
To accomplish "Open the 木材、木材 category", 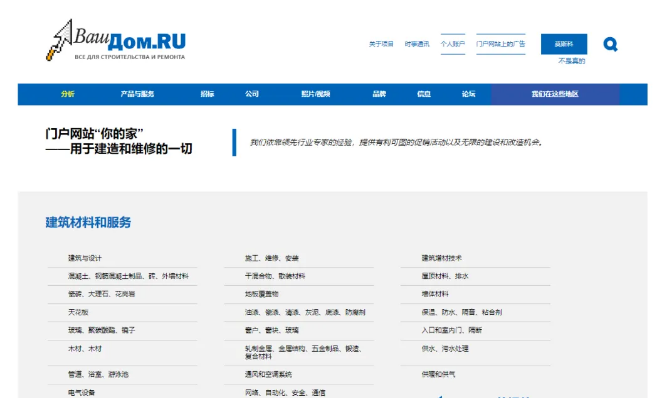I will pos(85,349).
